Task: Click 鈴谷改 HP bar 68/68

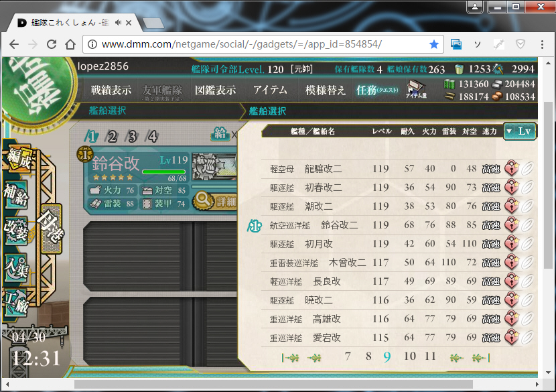Action: pyautogui.click(x=164, y=172)
